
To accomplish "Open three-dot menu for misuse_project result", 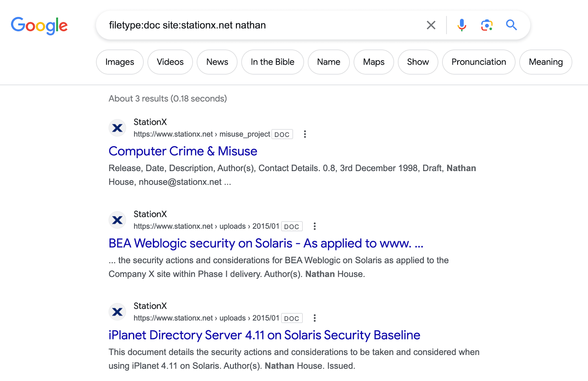I will click(x=305, y=134).
